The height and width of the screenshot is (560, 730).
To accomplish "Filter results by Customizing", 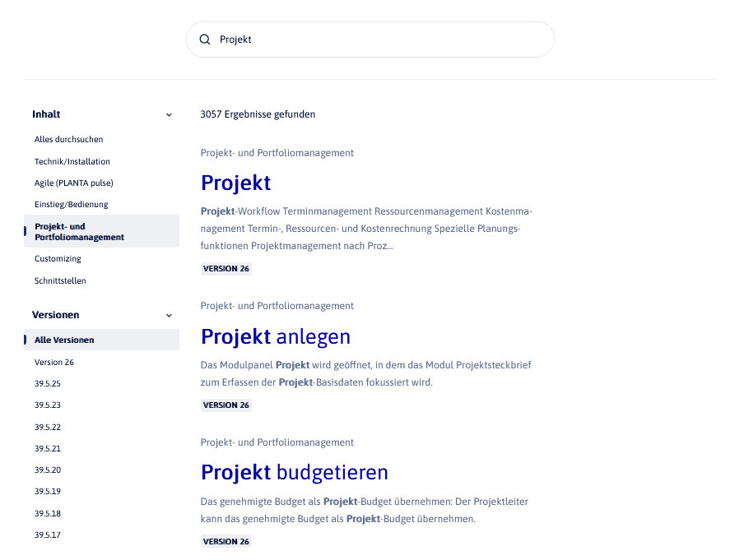I will (x=58, y=259).
